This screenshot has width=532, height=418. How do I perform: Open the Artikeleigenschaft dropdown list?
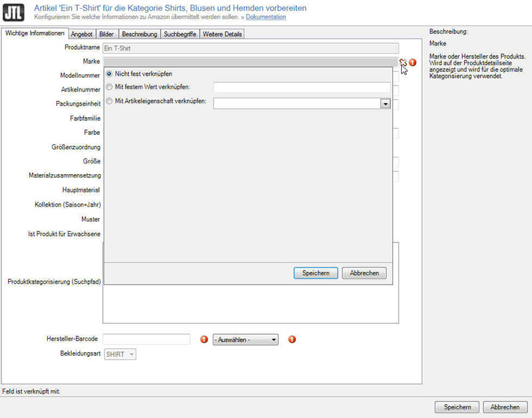pos(384,103)
